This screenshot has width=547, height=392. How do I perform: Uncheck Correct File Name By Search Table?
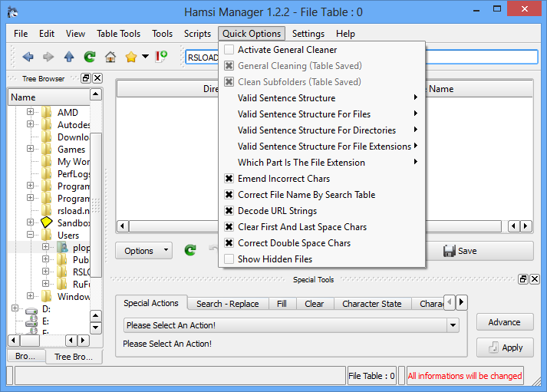[x=229, y=195]
